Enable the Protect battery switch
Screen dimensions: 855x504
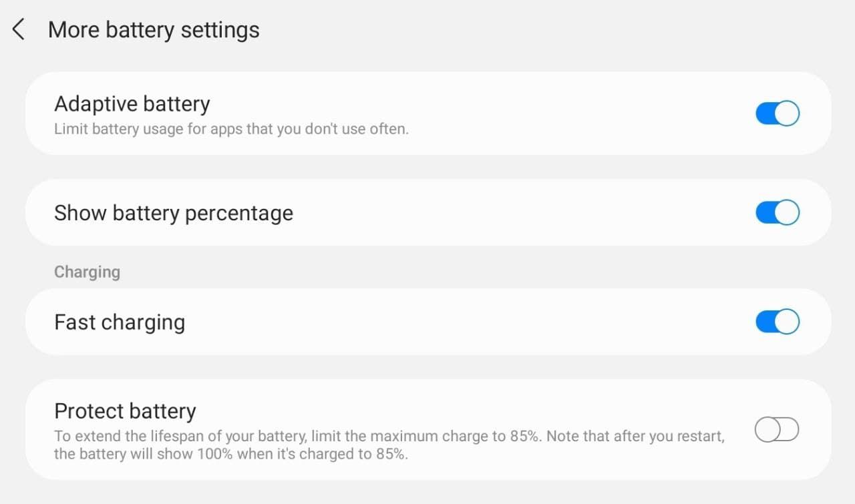click(x=777, y=429)
